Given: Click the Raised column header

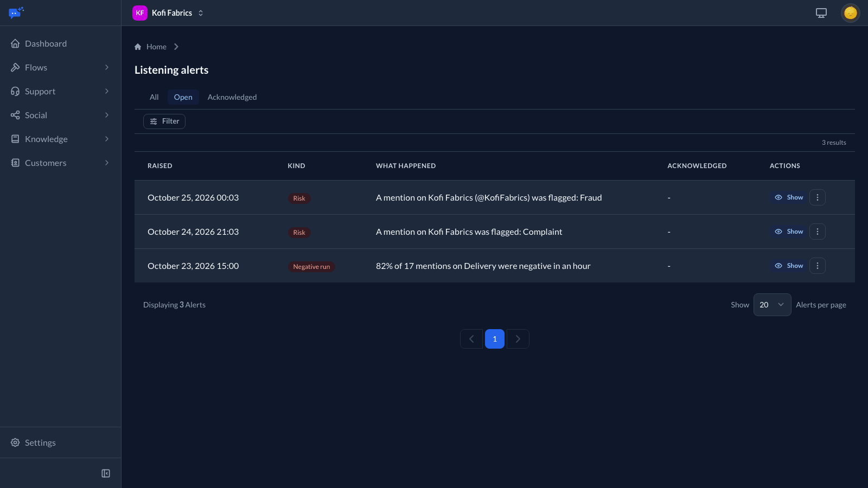Looking at the screenshot, I should [160, 166].
